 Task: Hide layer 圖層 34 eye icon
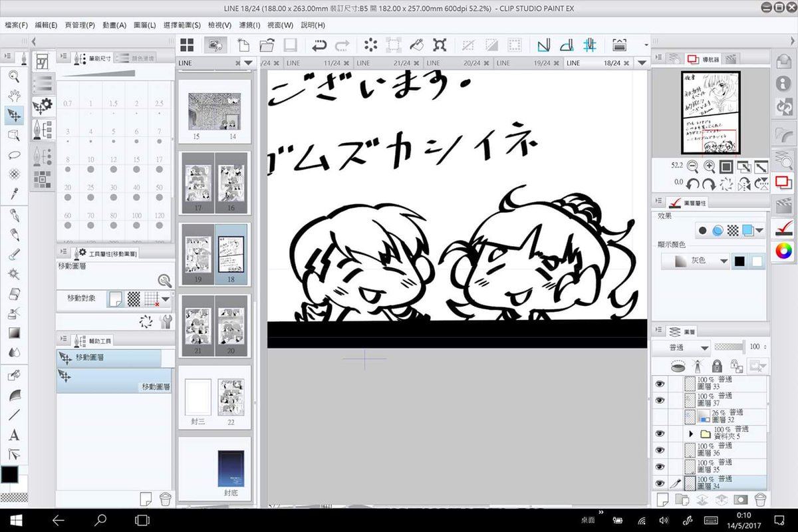(660, 483)
